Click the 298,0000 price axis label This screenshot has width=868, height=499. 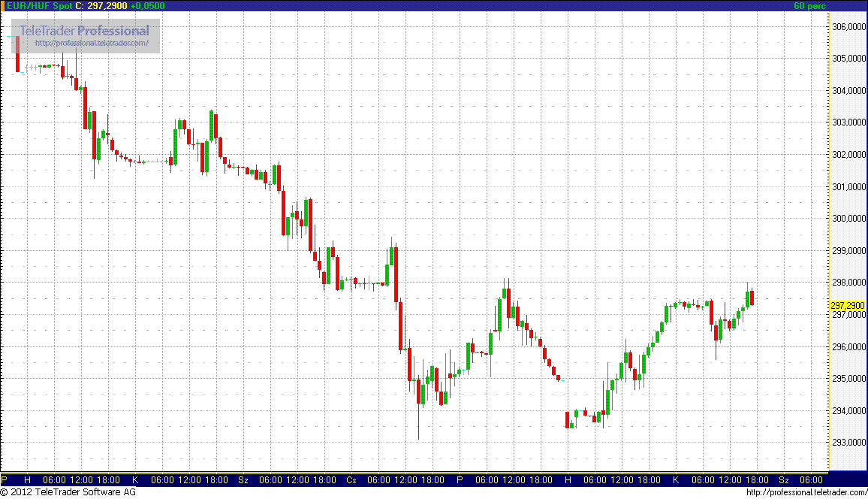click(849, 283)
